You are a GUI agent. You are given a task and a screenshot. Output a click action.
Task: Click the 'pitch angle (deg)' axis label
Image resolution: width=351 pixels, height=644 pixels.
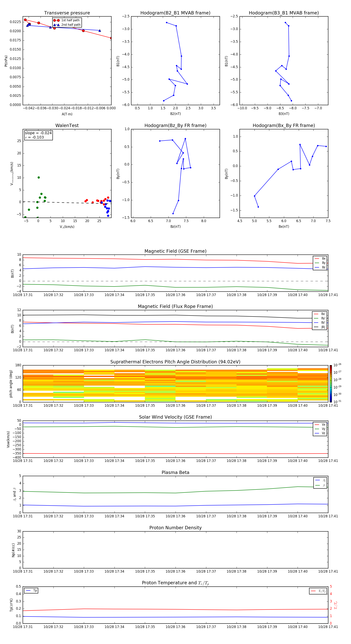point(11,384)
